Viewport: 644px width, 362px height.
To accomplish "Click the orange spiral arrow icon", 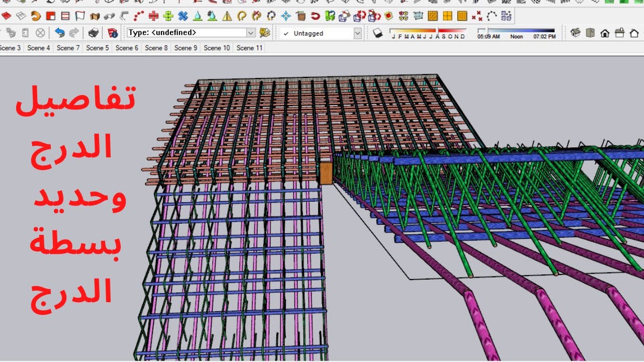I will pyautogui.click(x=36, y=16).
